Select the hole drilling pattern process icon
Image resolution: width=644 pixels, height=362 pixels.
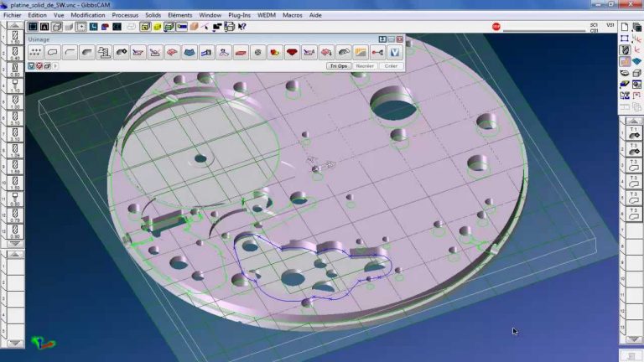click(x=36, y=52)
